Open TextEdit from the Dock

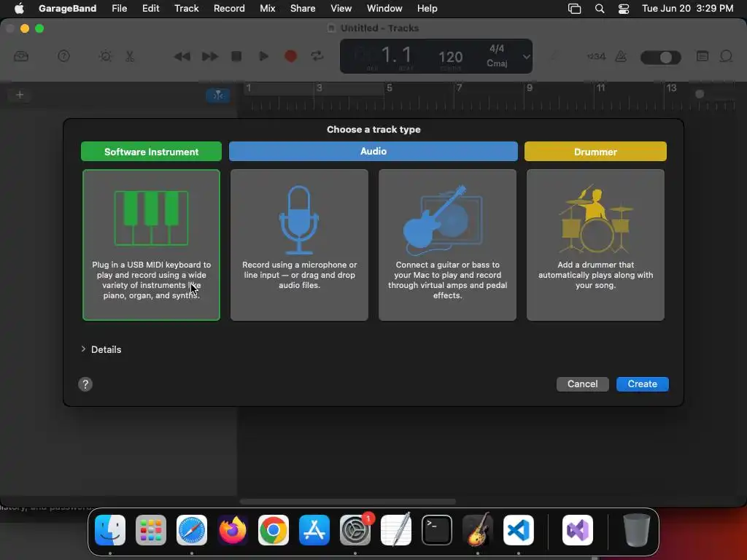[396, 530]
